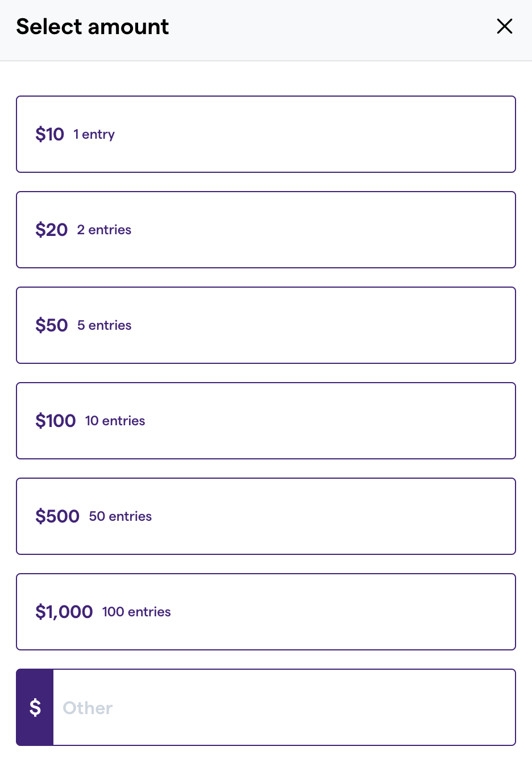The height and width of the screenshot is (763, 532).
Task: Select the $20 amount option
Action: (x=266, y=230)
